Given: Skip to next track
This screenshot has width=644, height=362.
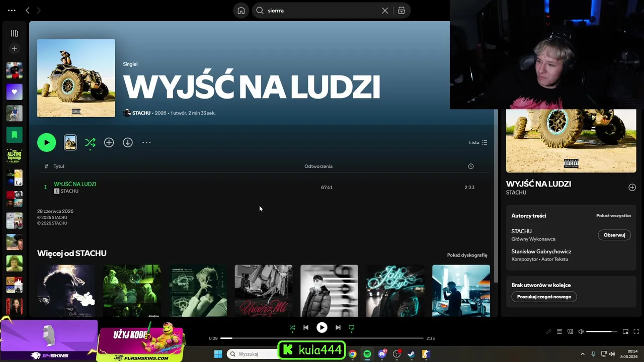Looking at the screenshot, I should 338,328.
